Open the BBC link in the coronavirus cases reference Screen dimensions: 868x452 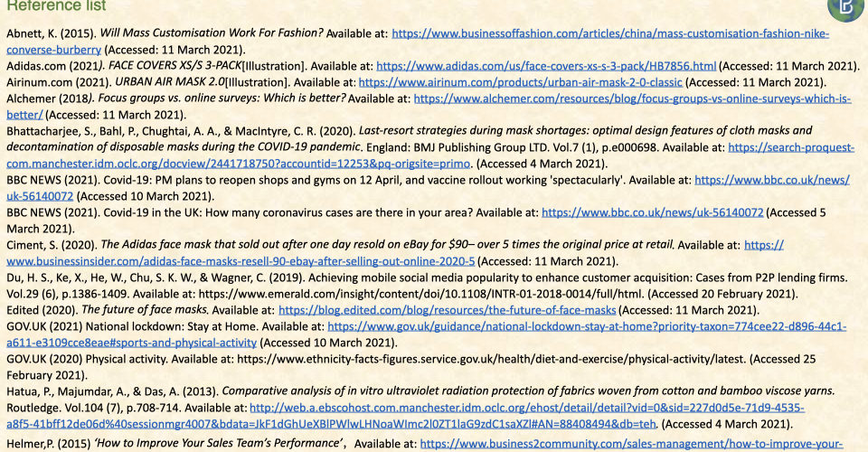click(x=652, y=213)
